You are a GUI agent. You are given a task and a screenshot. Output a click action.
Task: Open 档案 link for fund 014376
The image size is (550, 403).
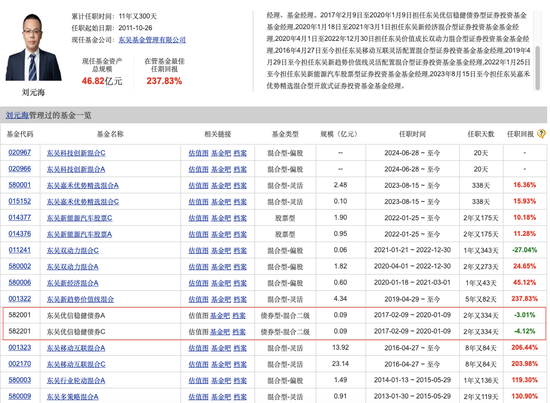pyautogui.click(x=240, y=234)
